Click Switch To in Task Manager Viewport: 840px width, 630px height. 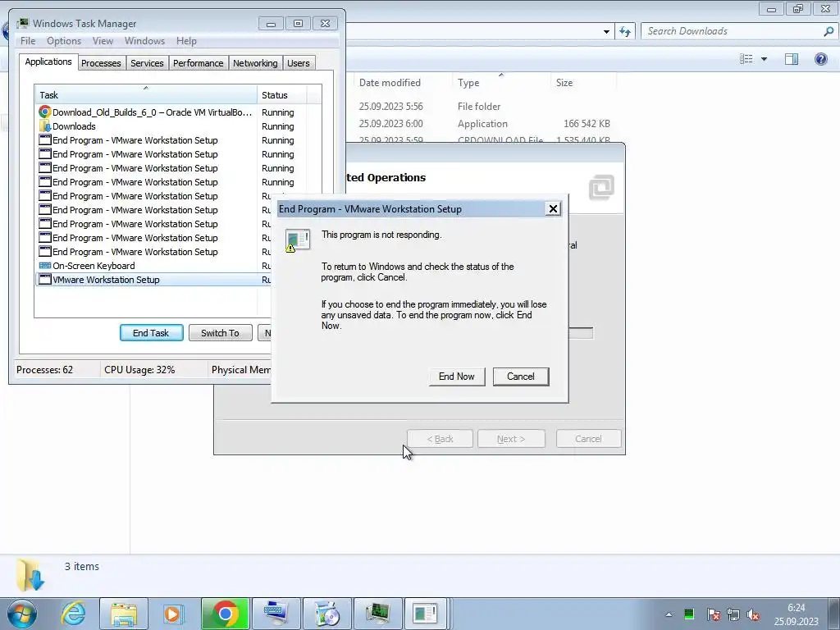pos(220,333)
